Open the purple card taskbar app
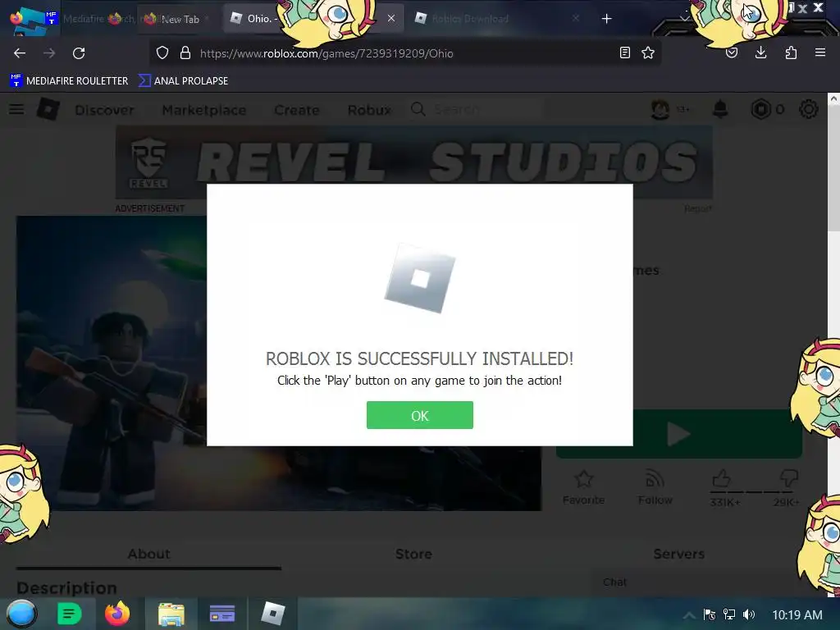This screenshot has width=840, height=630. tap(221, 614)
